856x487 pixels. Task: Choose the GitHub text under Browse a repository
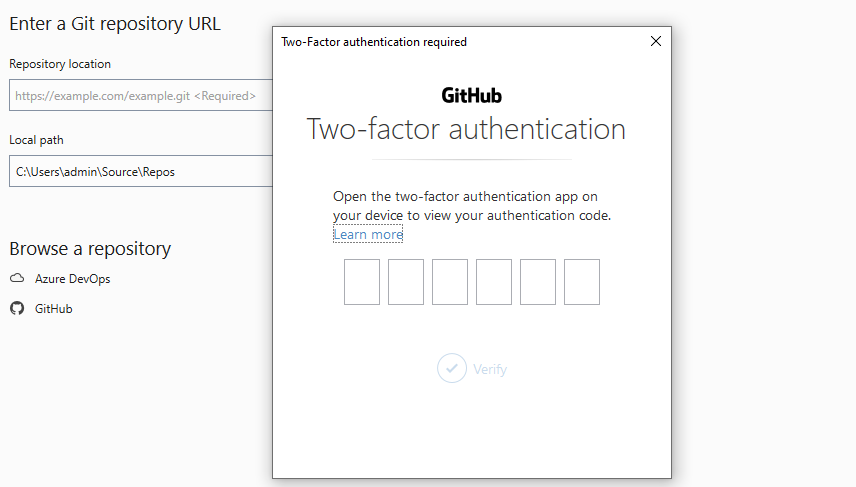click(x=54, y=309)
